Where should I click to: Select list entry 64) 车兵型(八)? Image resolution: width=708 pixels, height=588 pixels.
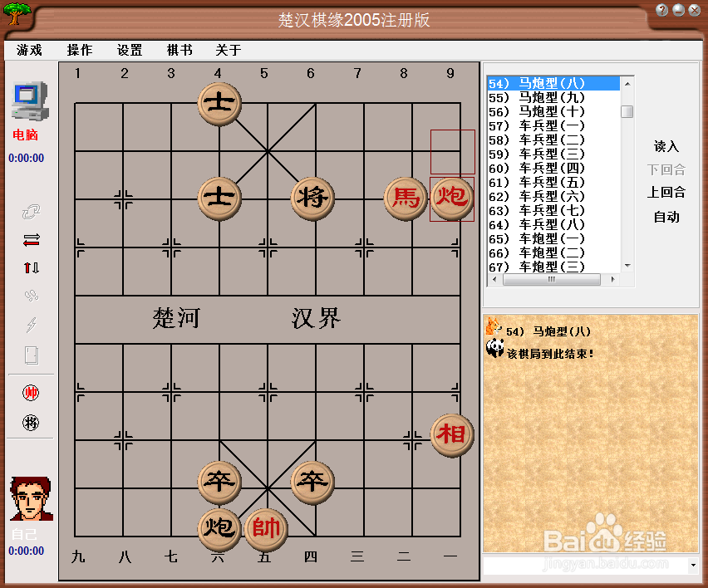tap(553, 225)
